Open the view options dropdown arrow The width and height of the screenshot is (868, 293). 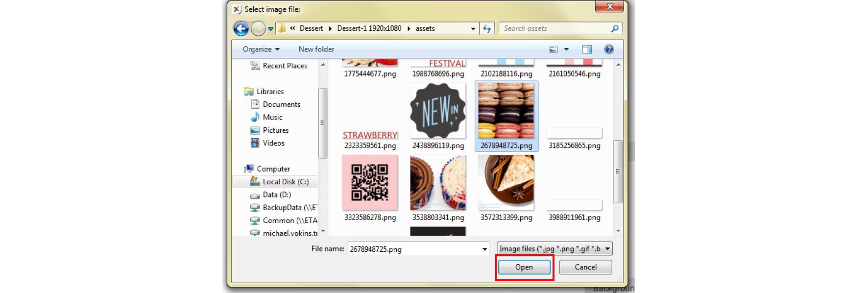[566, 49]
